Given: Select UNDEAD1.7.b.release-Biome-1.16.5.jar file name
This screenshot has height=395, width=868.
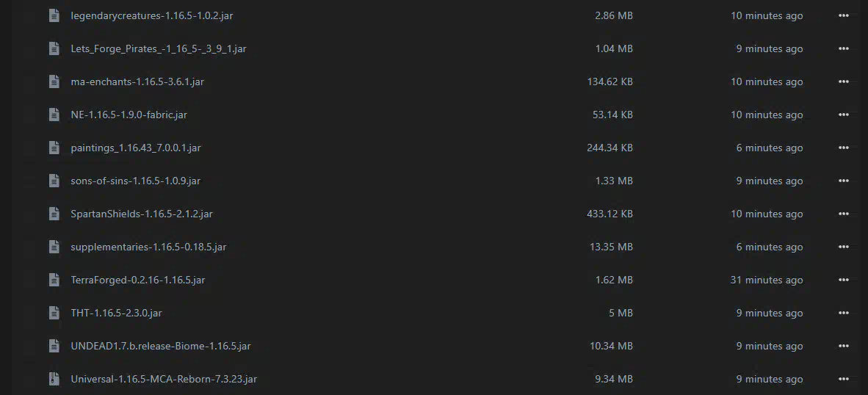Looking at the screenshot, I should 161,347.
